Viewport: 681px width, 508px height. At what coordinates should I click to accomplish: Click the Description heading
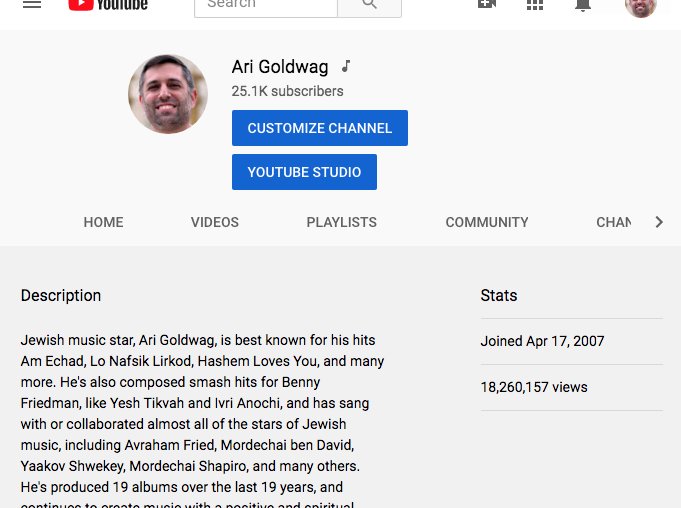point(61,296)
